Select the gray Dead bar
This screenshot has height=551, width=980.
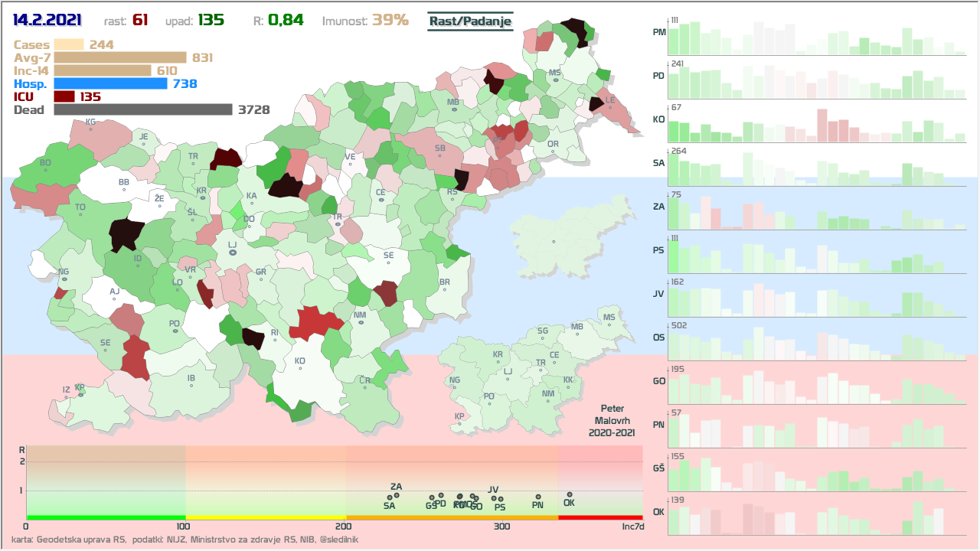click(x=142, y=109)
